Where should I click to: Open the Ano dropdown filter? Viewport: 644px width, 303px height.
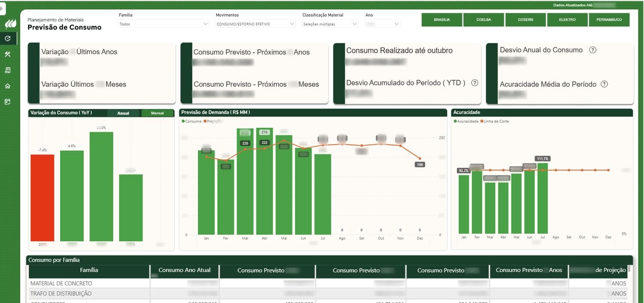[x=383, y=24]
